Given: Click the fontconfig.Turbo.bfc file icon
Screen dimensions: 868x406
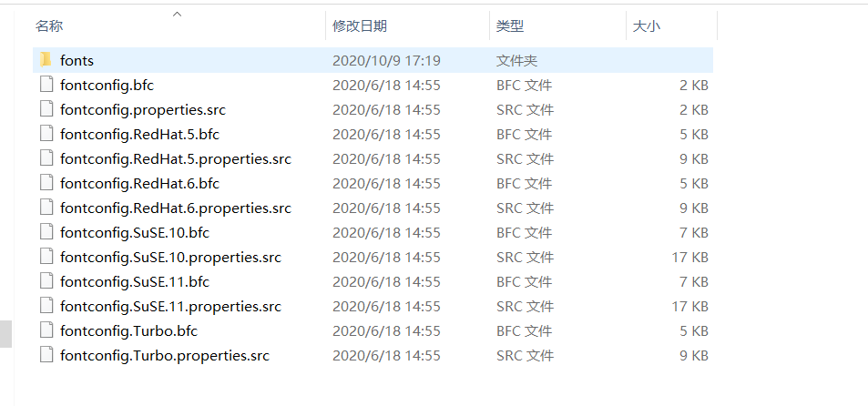Looking at the screenshot, I should coord(46,330).
